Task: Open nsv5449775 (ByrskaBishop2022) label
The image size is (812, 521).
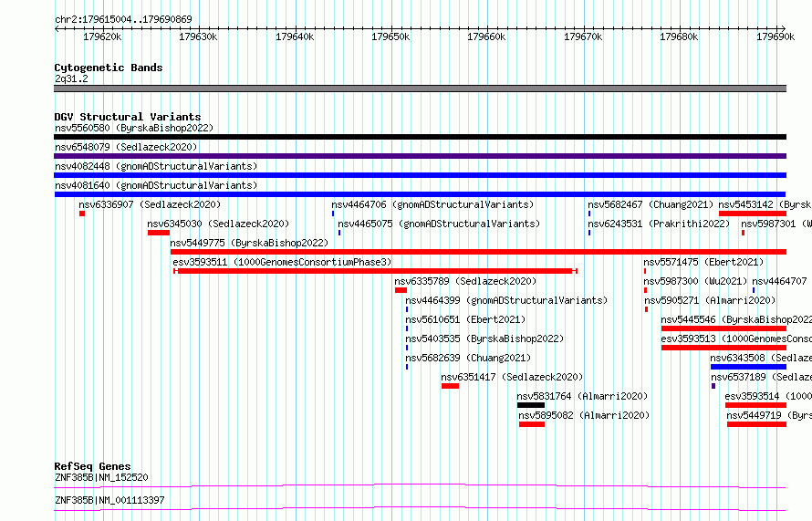Action: pyautogui.click(x=249, y=243)
